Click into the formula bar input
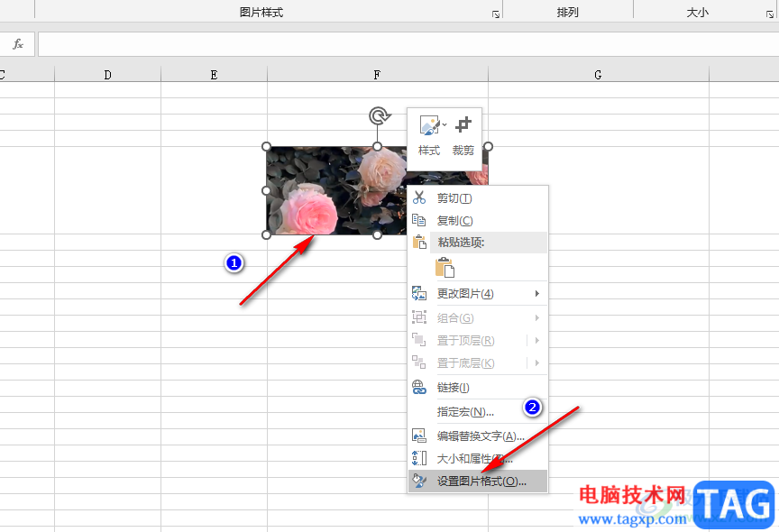Viewport: 779px width, 532px height. (x=408, y=44)
